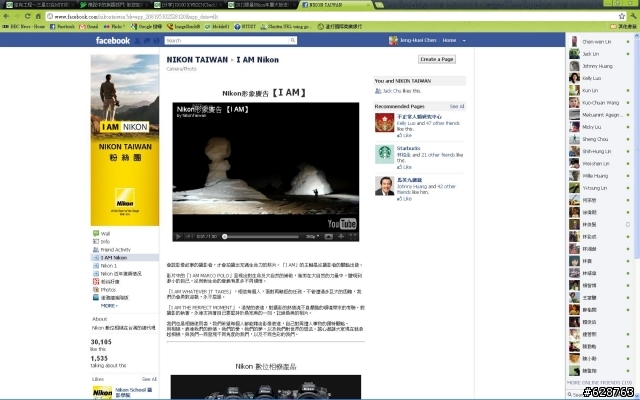
Task: Chat with Shih-Hung Lin
Action: coord(600,151)
